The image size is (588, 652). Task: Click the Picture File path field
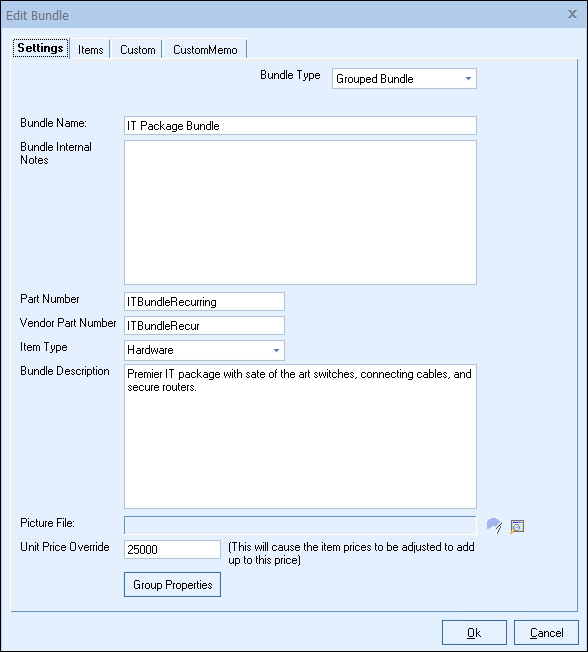(300, 525)
